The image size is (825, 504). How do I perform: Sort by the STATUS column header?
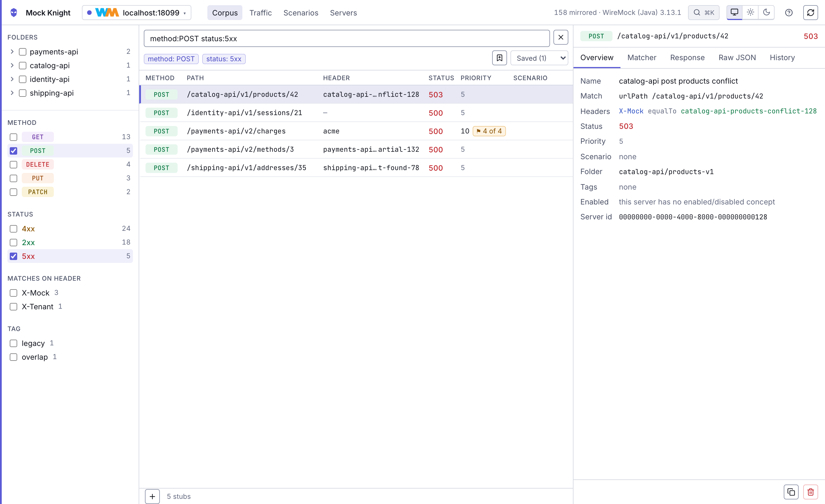[441, 78]
